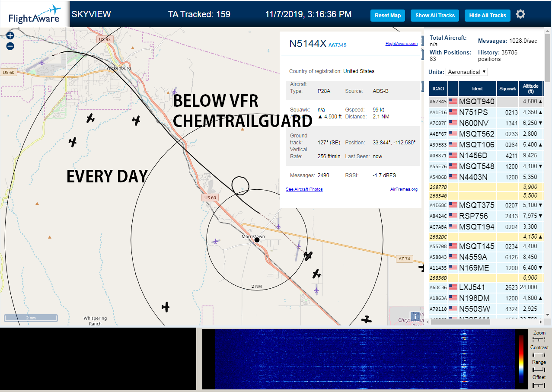The height and width of the screenshot is (392, 552).
Task: Click the US flag in the LXJ541 row
Action: (453, 287)
